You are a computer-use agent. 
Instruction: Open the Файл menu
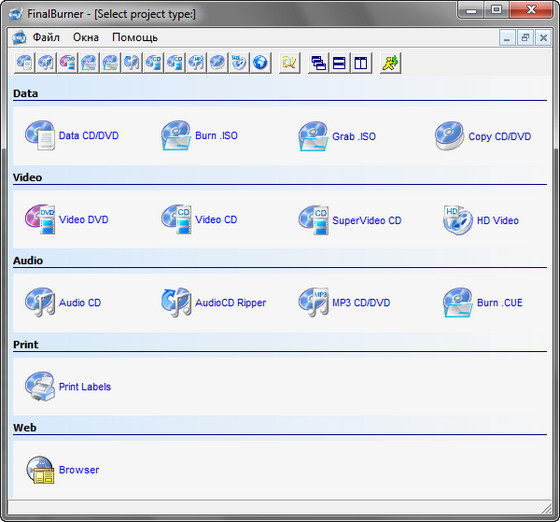[46, 37]
